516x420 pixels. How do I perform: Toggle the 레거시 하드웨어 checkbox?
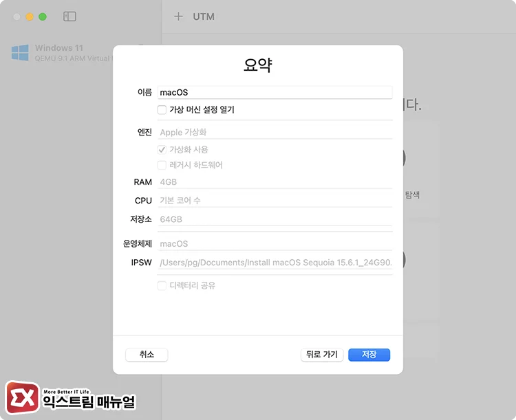point(162,165)
